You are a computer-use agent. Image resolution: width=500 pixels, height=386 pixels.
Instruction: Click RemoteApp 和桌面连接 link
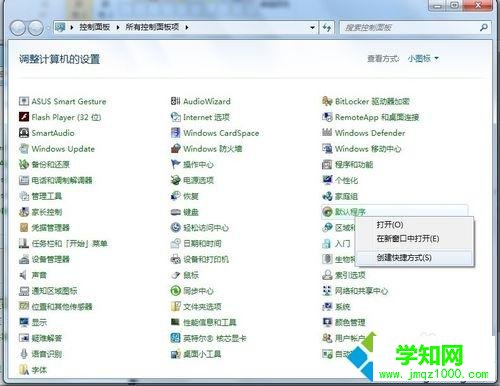coord(377,117)
